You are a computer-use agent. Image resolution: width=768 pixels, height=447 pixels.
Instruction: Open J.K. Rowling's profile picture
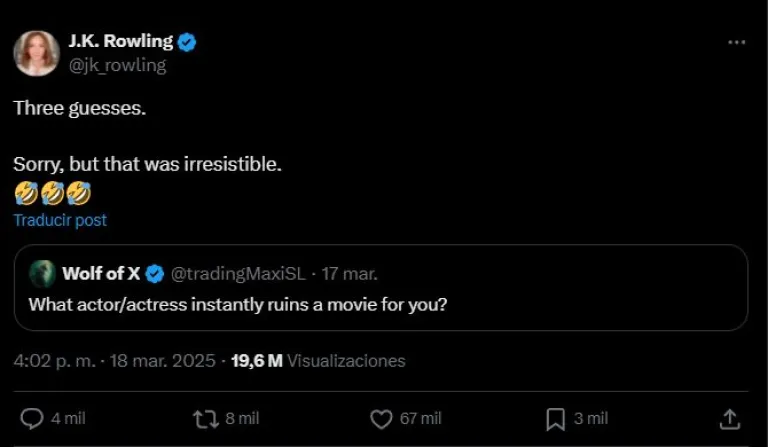[x=36, y=52]
